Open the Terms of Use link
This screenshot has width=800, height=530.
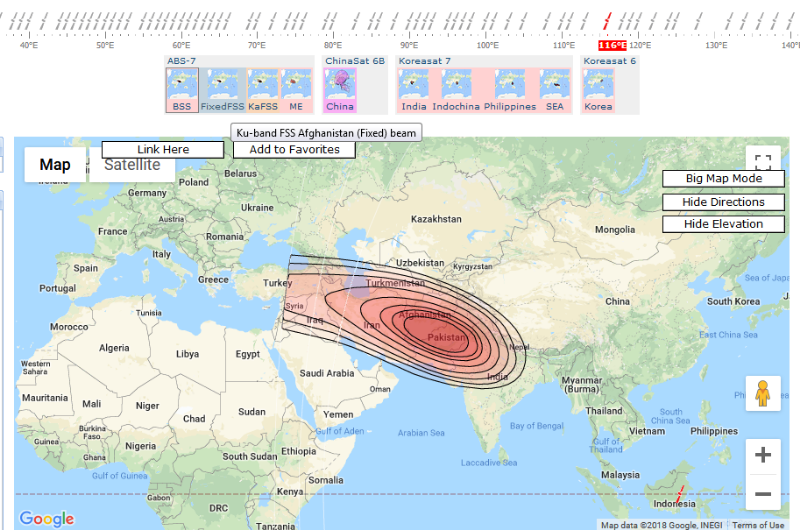click(758, 525)
